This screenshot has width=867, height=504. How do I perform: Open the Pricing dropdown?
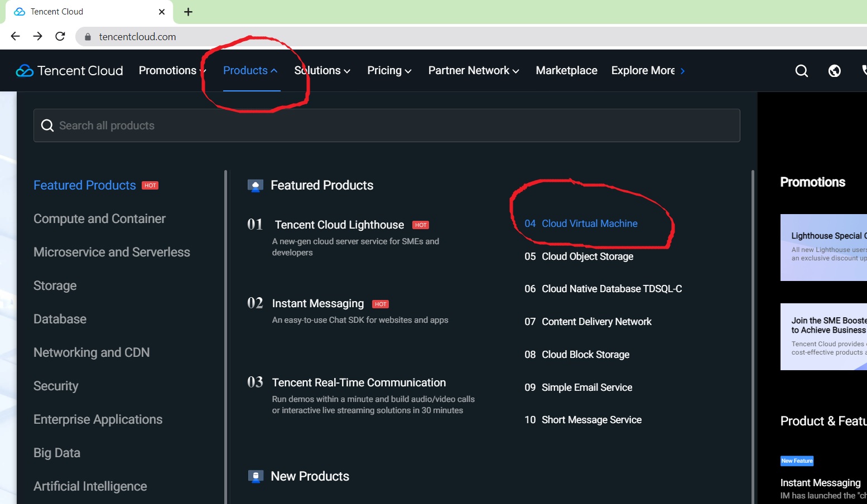tap(389, 71)
